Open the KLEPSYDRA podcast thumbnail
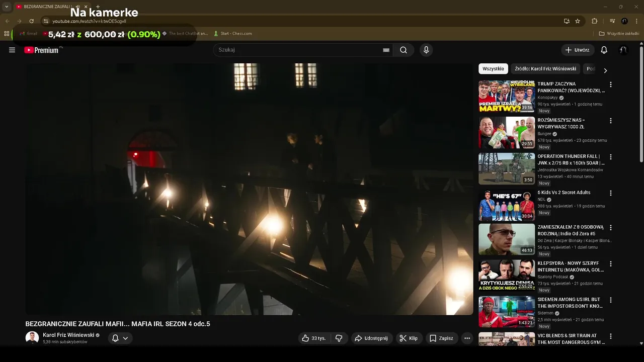Screen dimensions: 644x362 point(507,276)
